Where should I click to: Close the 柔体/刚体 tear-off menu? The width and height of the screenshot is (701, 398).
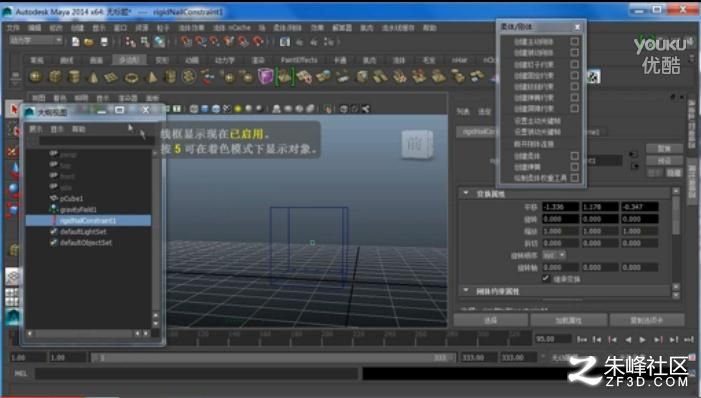(577, 27)
